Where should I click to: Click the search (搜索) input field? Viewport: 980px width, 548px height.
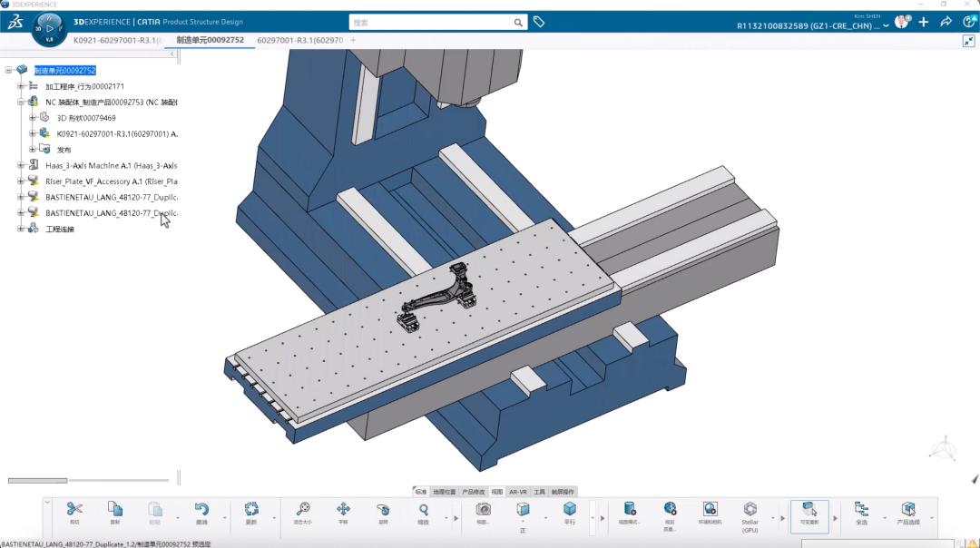tap(431, 22)
